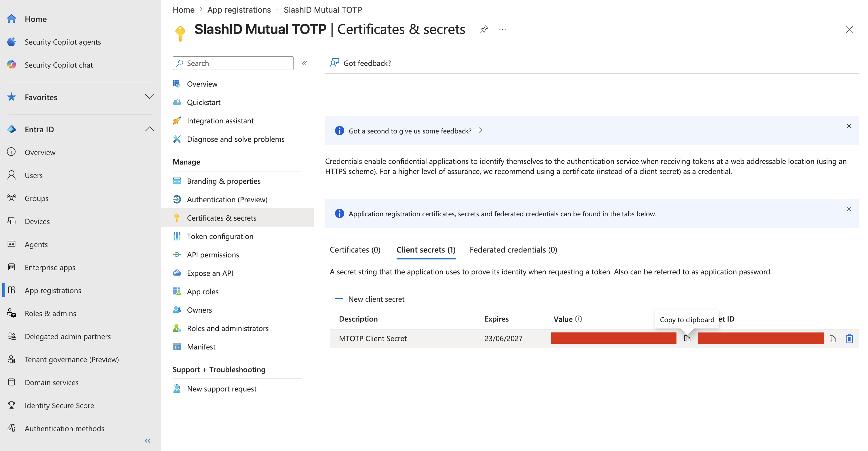868x451 pixels.
Task: Collapse the Entra ID section
Action: pos(150,129)
